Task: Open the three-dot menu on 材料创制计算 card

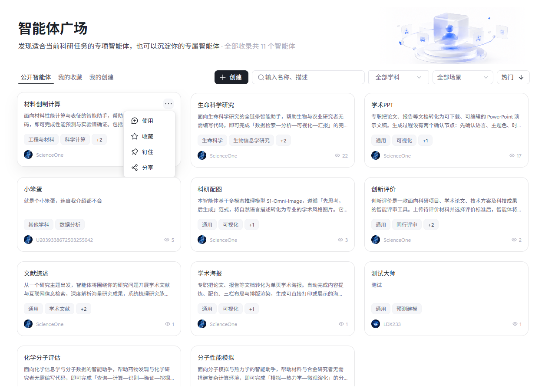Action: click(x=168, y=103)
